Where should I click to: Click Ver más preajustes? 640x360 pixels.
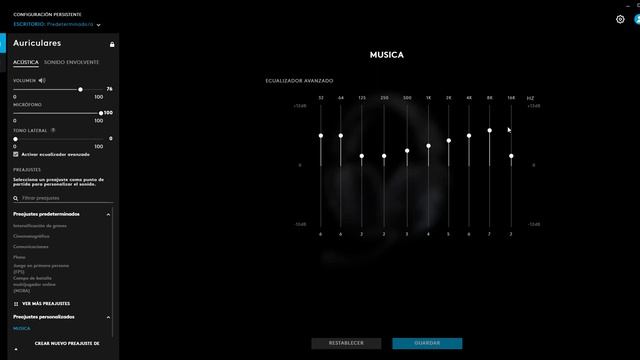click(46, 304)
